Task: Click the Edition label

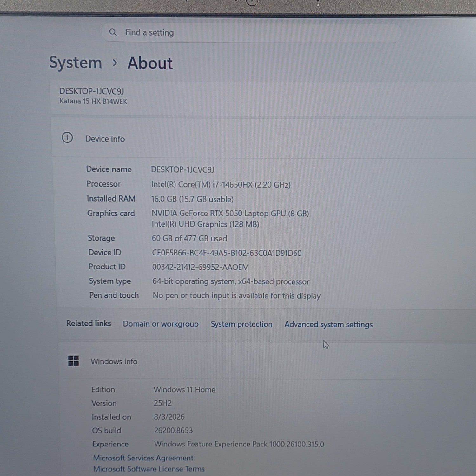Action: pyautogui.click(x=103, y=389)
